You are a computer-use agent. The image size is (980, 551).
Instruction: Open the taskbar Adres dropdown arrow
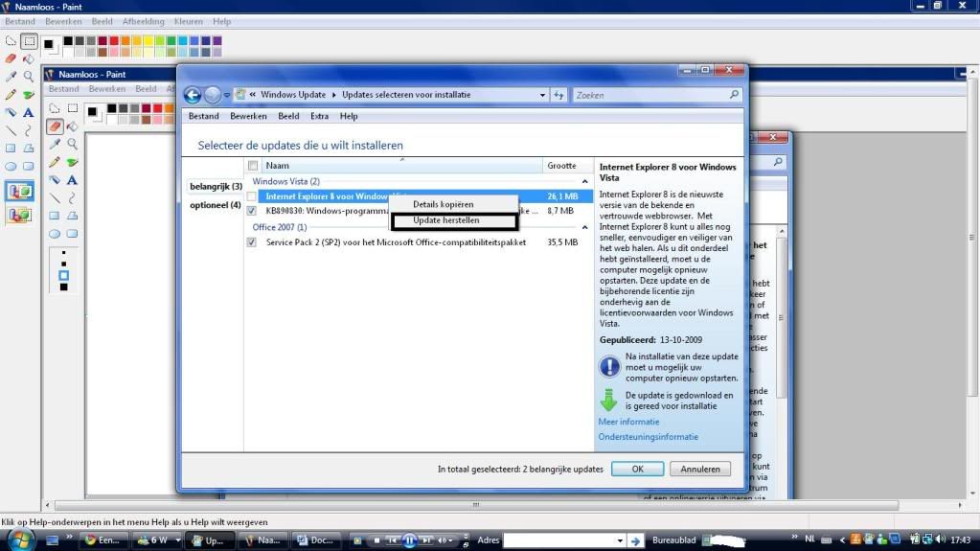tap(620, 540)
